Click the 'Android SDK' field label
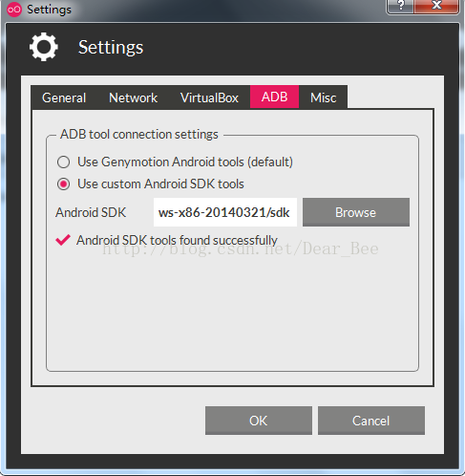The width and height of the screenshot is (465, 476). pos(91,212)
